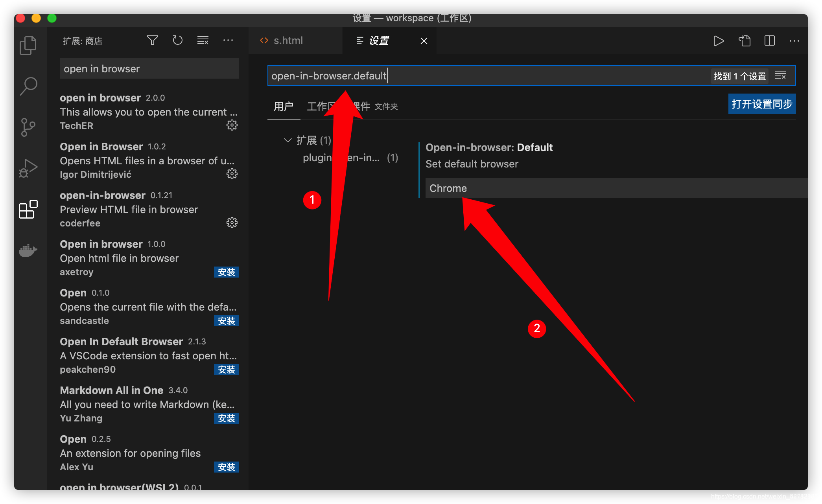The image size is (822, 504).
Task: Open the Extensions view icon
Action: [x=28, y=209]
